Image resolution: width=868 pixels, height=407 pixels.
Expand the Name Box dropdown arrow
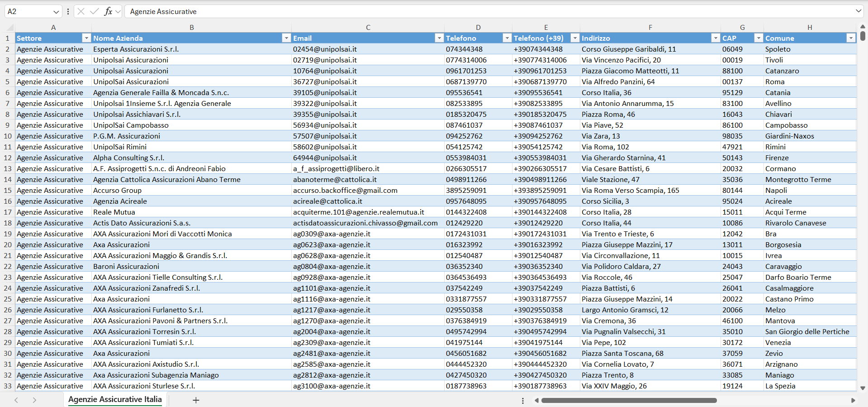coord(56,12)
